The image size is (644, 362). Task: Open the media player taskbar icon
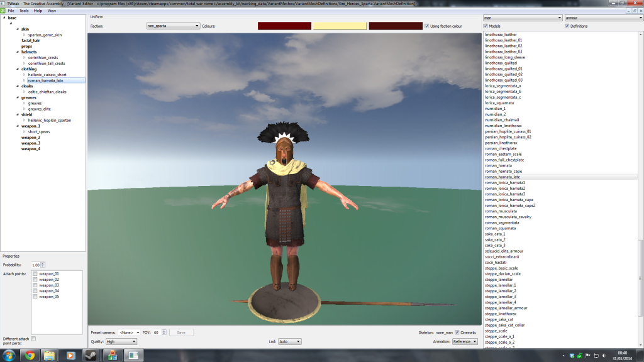[70, 355]
